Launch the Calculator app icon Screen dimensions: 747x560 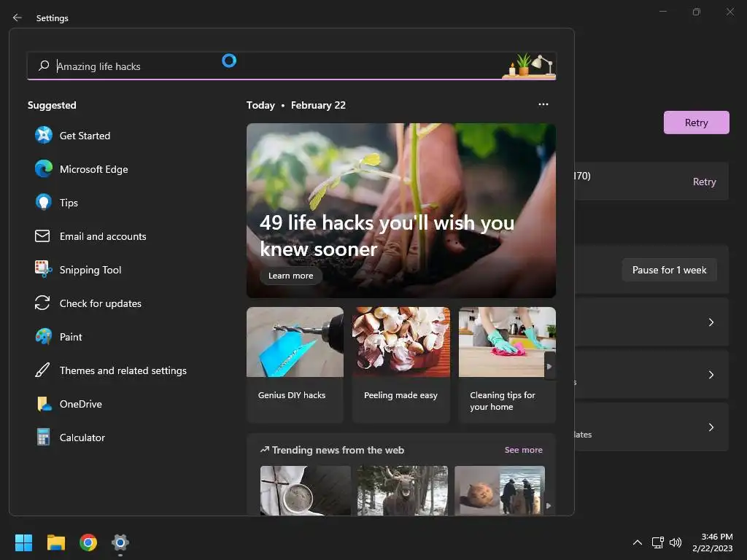tap(43, 437)
